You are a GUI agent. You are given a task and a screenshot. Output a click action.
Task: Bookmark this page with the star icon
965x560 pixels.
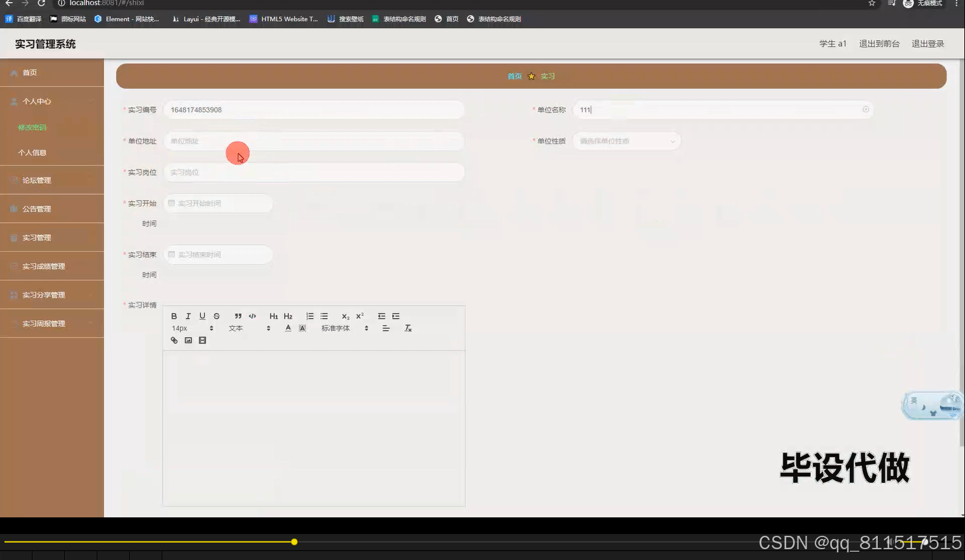pyautogui.click(x=872, y=3)
